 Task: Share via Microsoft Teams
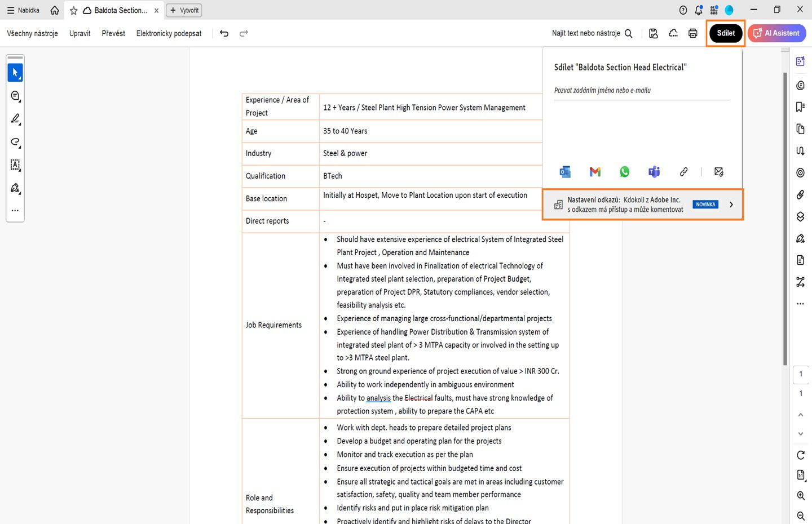click(x=654, y=172)
